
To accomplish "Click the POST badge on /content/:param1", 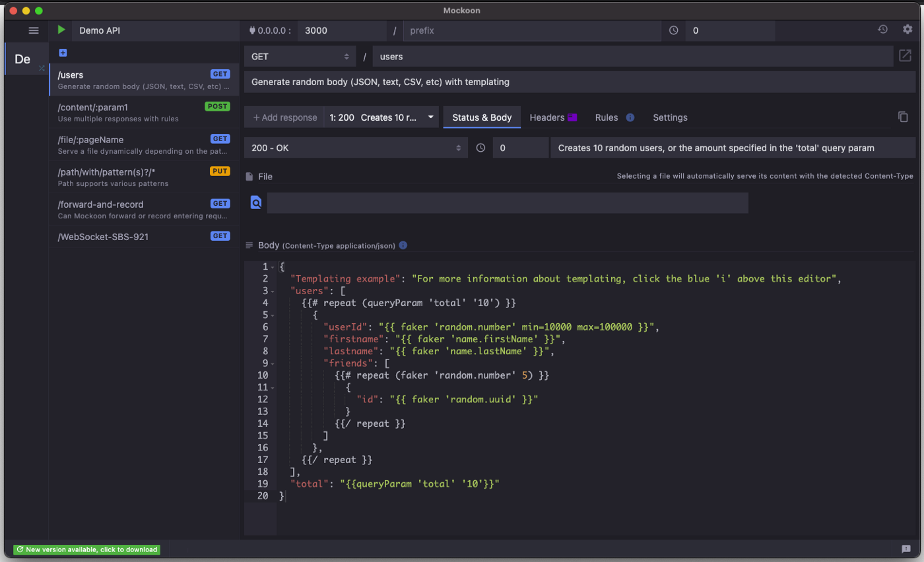I will pos(217,106).
